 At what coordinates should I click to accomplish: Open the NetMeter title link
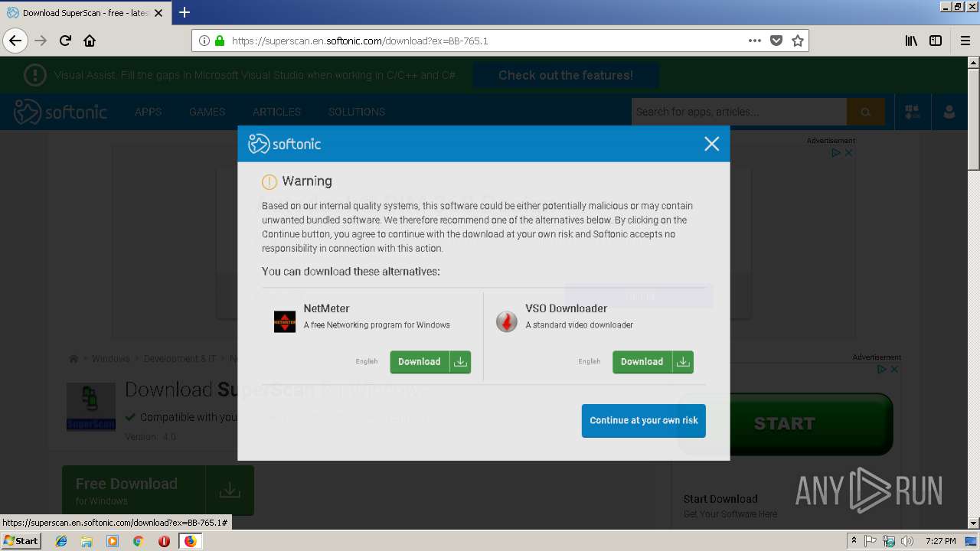326,308
